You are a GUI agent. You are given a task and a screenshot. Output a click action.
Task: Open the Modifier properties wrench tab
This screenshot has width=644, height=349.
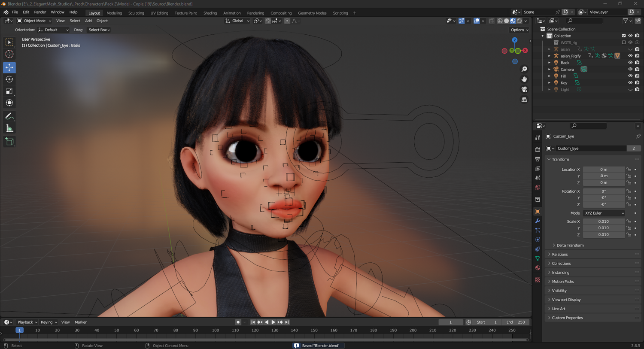point(538,221)
